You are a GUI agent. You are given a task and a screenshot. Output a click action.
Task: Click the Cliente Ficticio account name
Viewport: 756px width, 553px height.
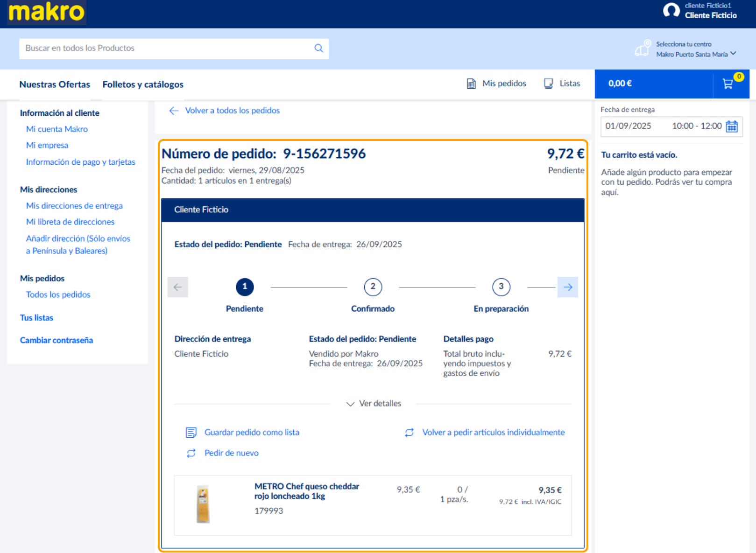point(711,15)
